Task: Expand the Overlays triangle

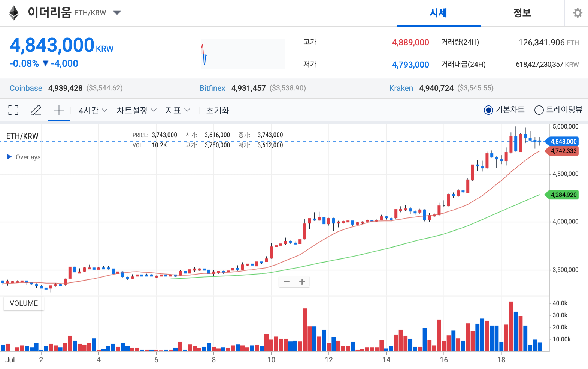Action: point(10,157)
